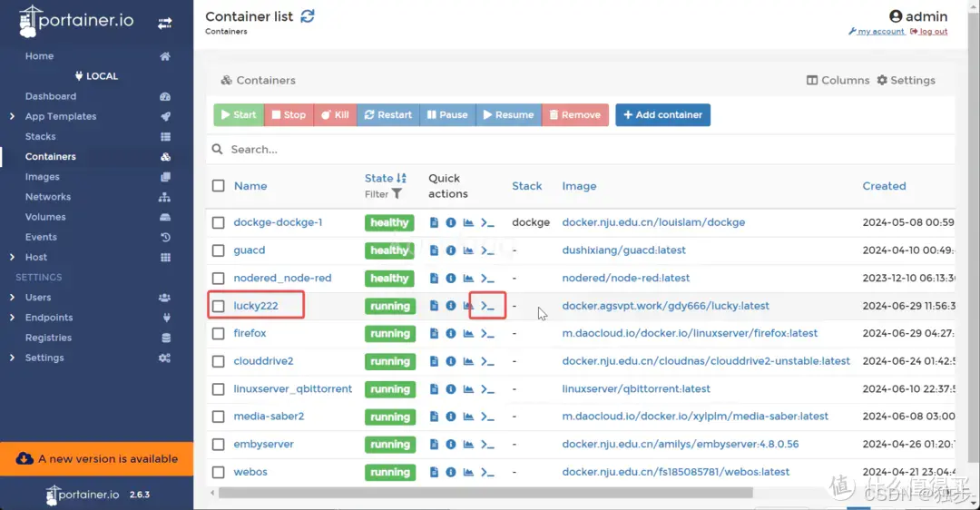Image resolution: width=980 pixels, height=510 pixels.
Task: Open console icon for clouddrive2
Action: click(x=487, y=361)
